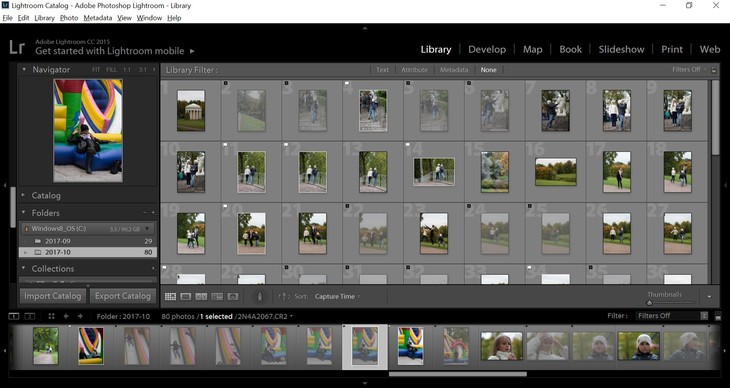Screen dimensions: 730x388
Task: Select None in Library Filter bar
Action: click(488, 70)
